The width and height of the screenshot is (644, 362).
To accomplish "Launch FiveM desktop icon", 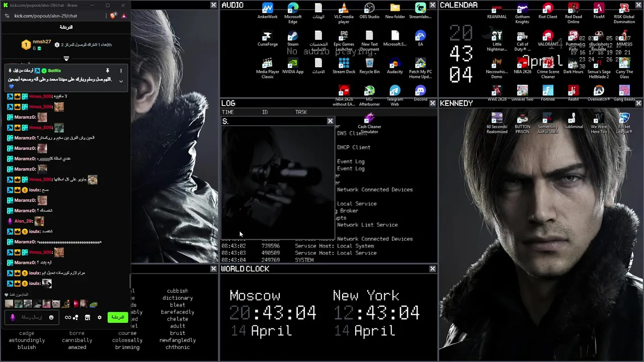I will point(599,11).
